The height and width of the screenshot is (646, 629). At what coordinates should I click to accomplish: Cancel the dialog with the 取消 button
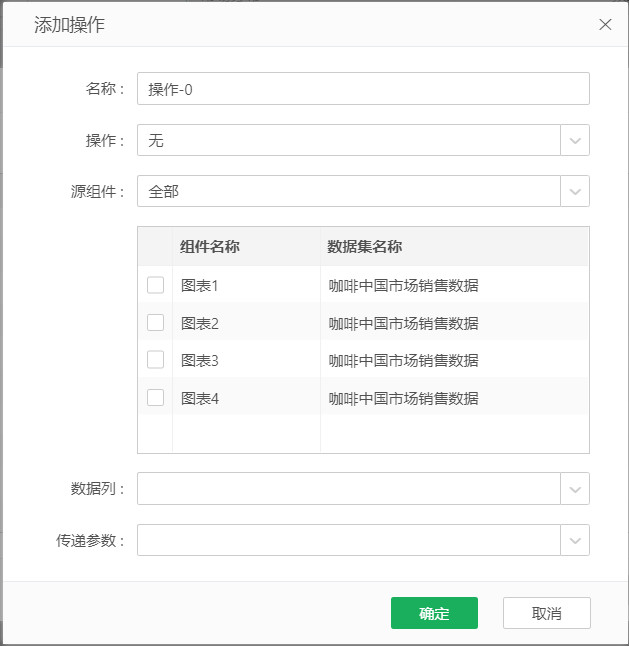pyautogui.click(x=547, y=613)
